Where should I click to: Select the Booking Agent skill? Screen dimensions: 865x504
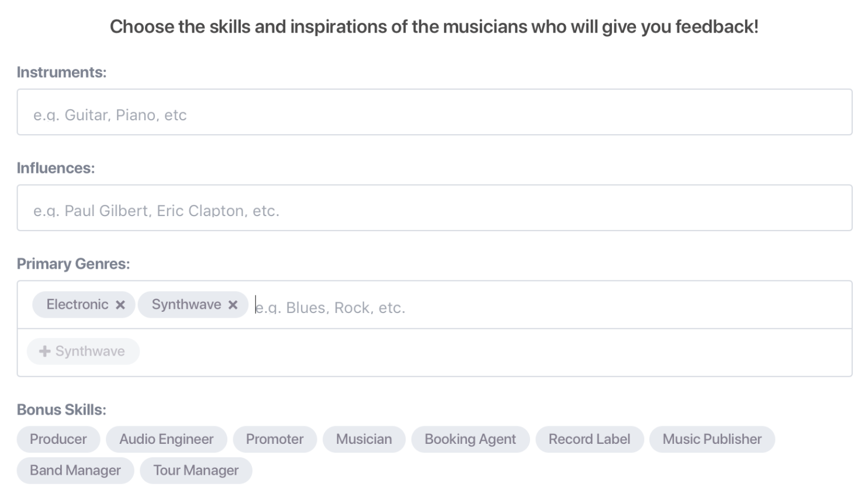470,439
